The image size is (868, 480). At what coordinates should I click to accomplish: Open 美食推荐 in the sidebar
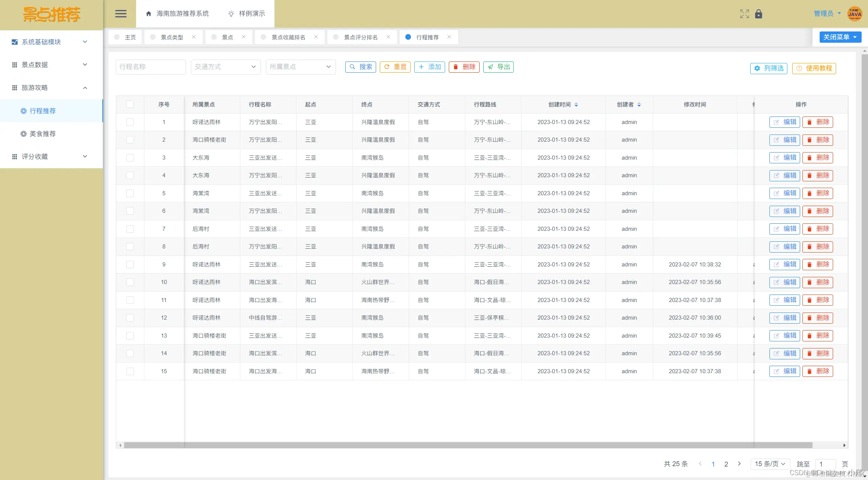coord(42,134)
